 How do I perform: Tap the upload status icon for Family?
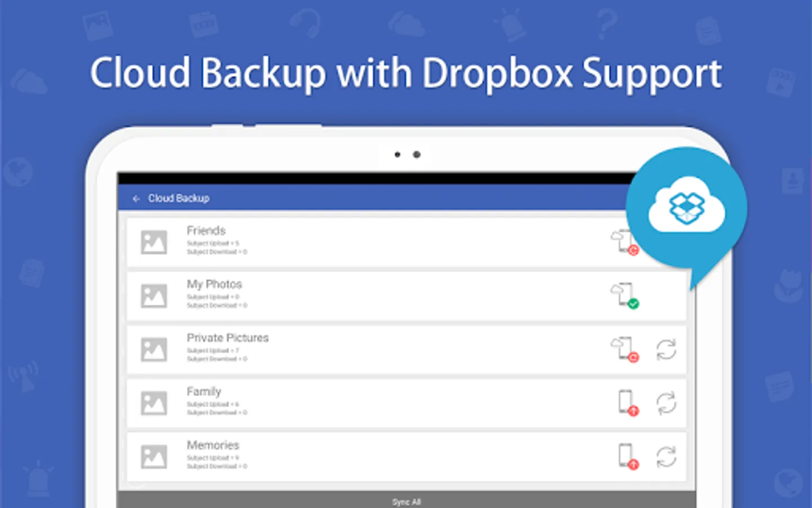tap(628, 403)
